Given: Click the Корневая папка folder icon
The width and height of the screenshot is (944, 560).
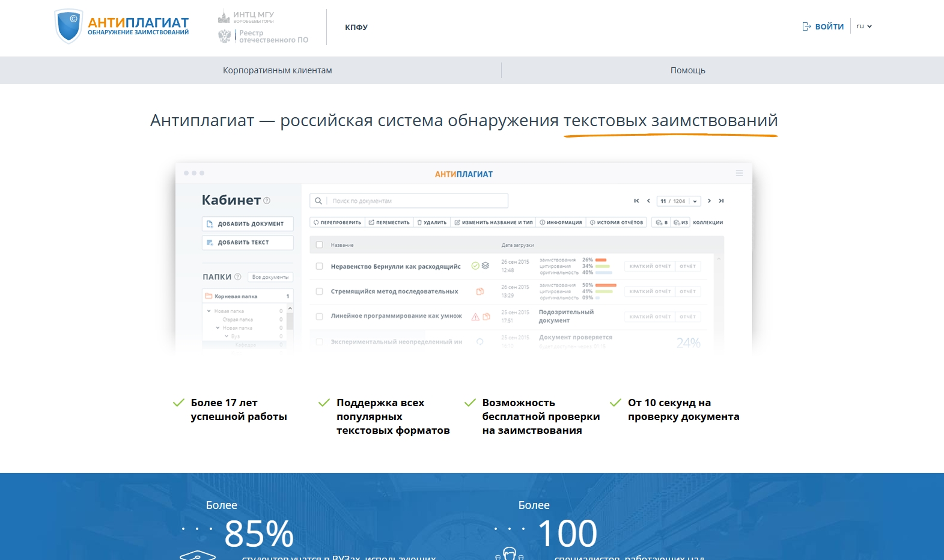Looking at the screenshot, I should [x=209, y=296].
